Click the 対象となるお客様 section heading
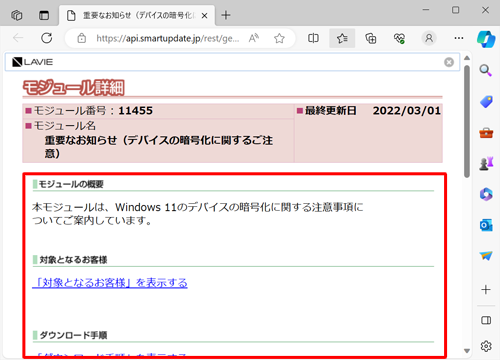Screen dimensions: 500x360 point(73,260)
